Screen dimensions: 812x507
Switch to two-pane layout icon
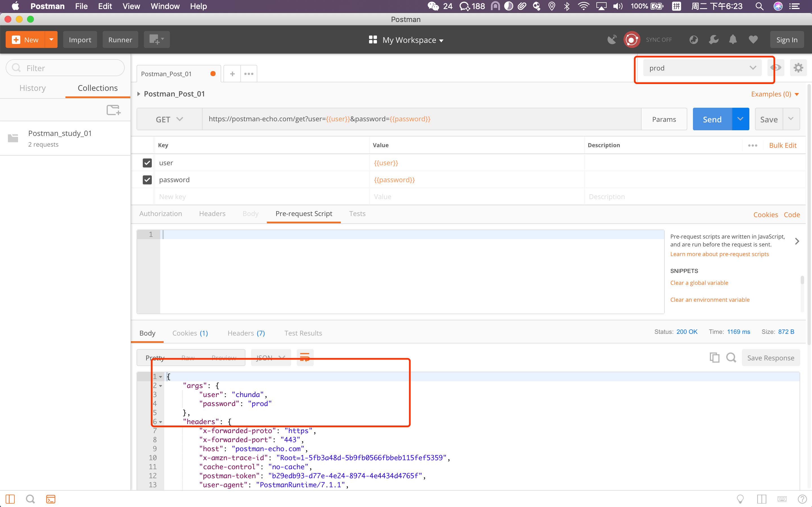tap(761, 499)
